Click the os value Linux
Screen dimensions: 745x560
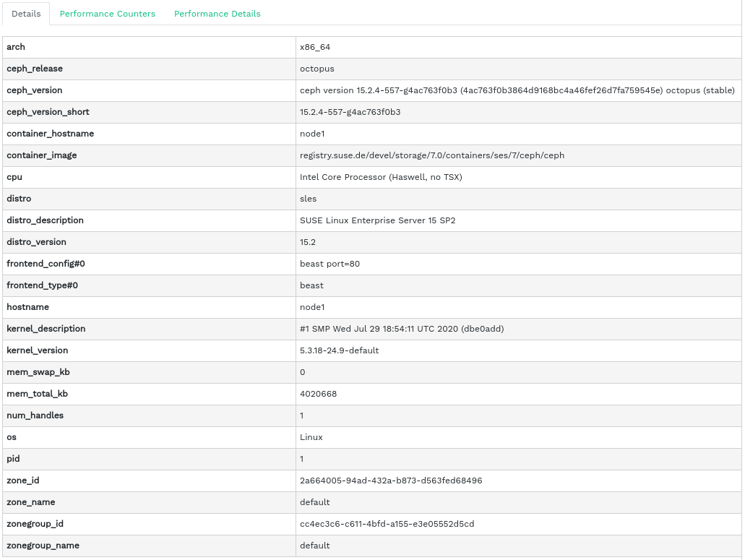(x=311, y=437)
